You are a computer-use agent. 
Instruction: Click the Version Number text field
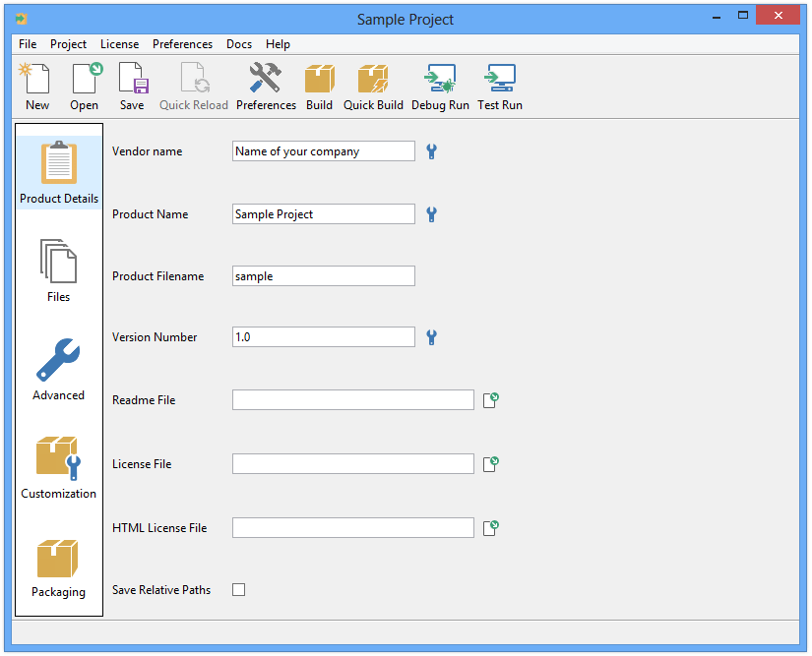coord(324,337)
